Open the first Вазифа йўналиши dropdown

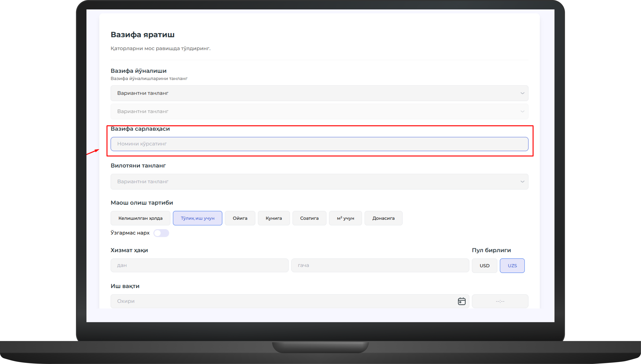(x=319, y=93)
